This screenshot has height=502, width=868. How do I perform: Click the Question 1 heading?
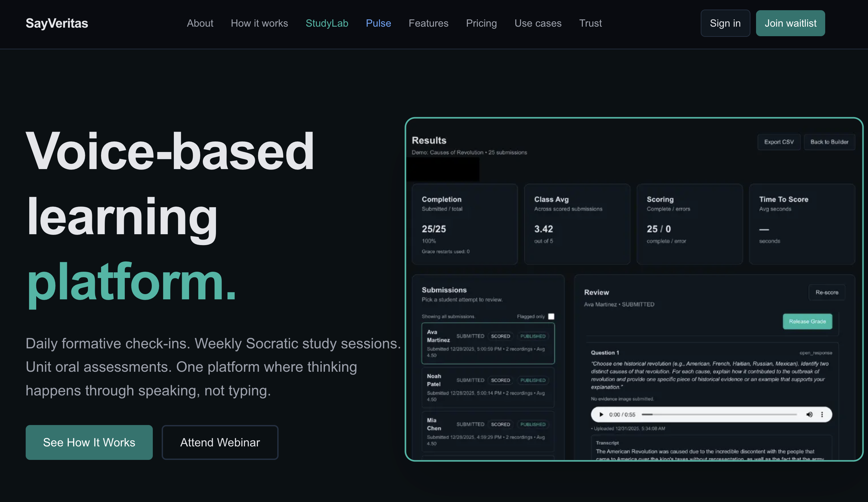605,352
